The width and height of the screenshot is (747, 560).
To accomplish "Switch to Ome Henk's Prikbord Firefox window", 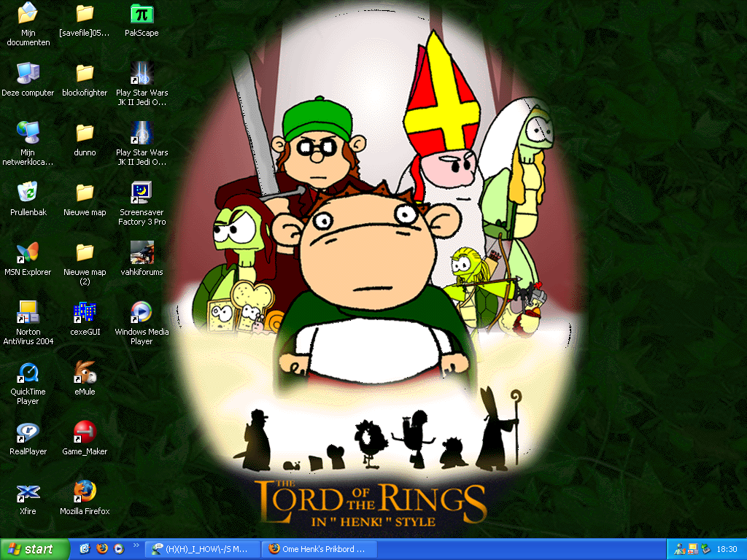I will [320, 549].
